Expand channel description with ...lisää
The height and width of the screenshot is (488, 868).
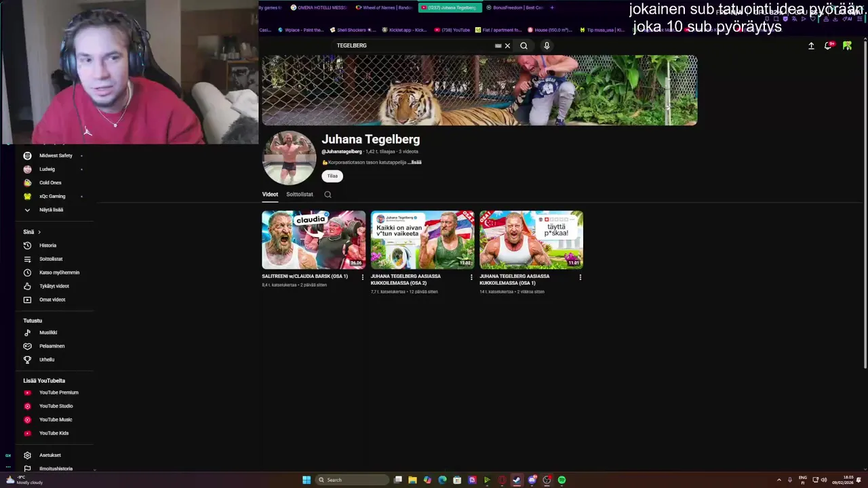click(414, 163)
